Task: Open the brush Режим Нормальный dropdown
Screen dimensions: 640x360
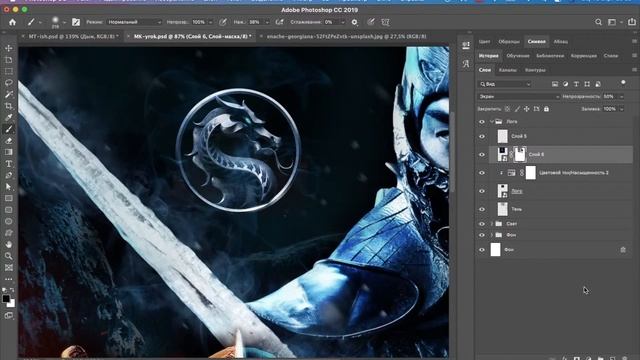Action: (134, 22)
